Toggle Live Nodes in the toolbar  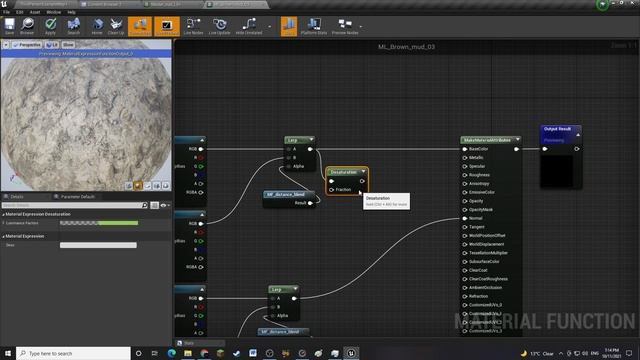pos(193,26)
